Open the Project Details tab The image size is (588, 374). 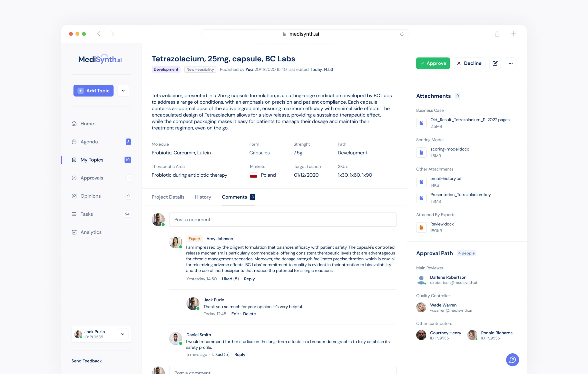(168, 197)
